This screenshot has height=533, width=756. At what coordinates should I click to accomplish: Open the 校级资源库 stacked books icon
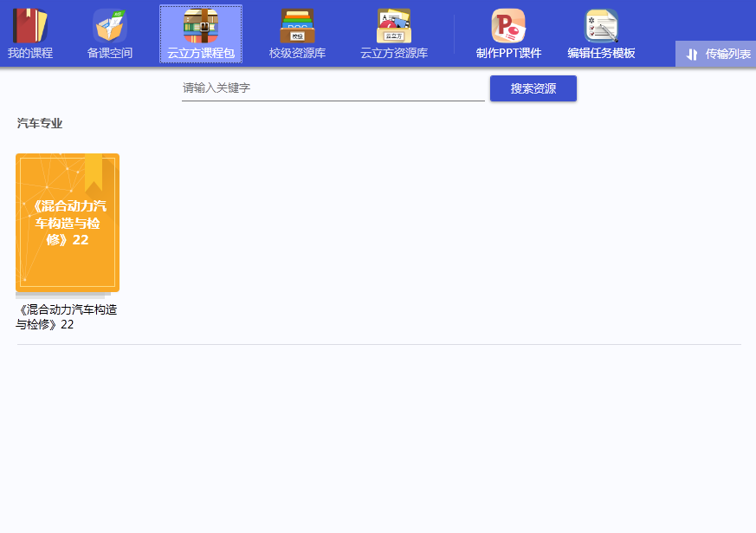click(297, 25)
